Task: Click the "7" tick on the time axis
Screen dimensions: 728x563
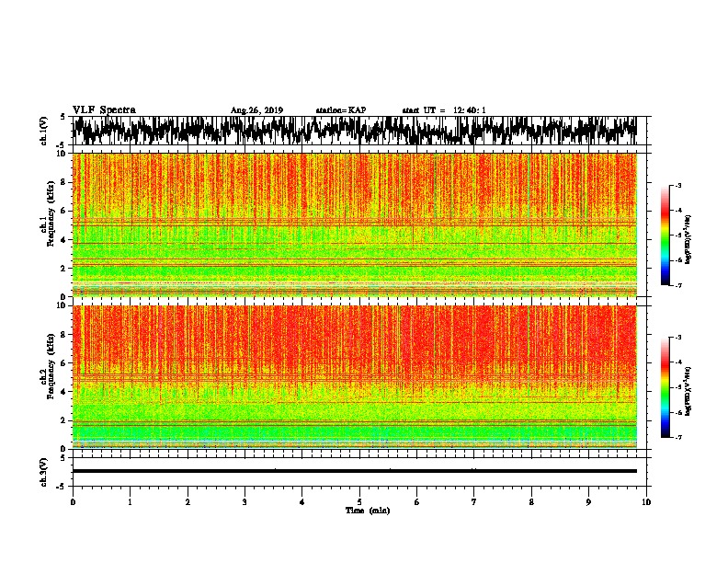Action: click(474, 502)
